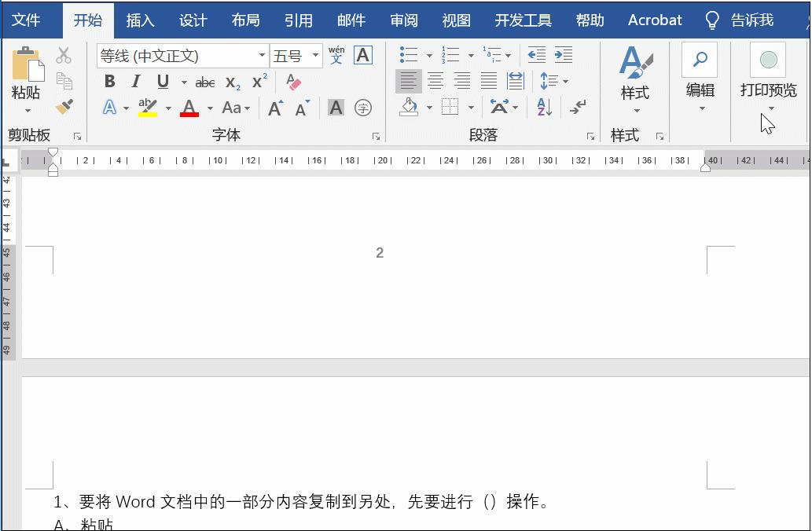Toggle the Underline formatting on

[x=162, y=81]
